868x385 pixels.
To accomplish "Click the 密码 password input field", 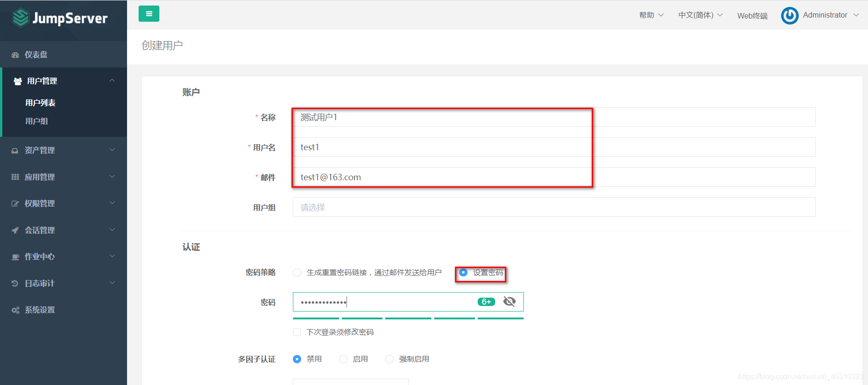I will (x=408, y=302).
